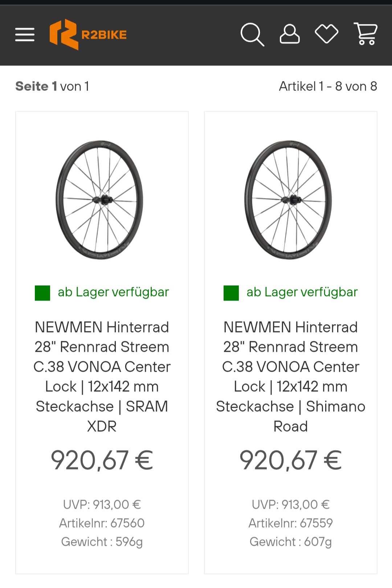Click the 'Artikel 1 - 8 von 8' counter
The height and width of the screenshot is (588, 392).
[x=328, y=86]
